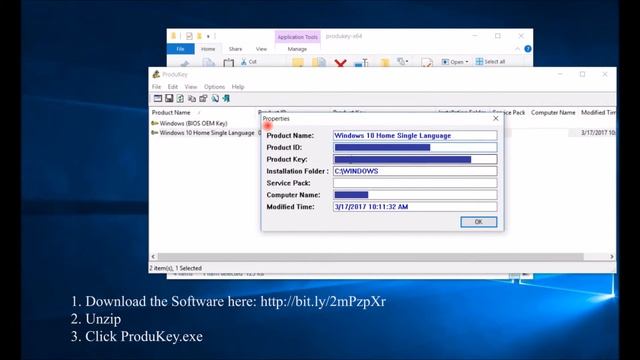Click the Modified Time field in Properties
The height and width of the screenshot is (360, 640).
[x=415, y=207]
